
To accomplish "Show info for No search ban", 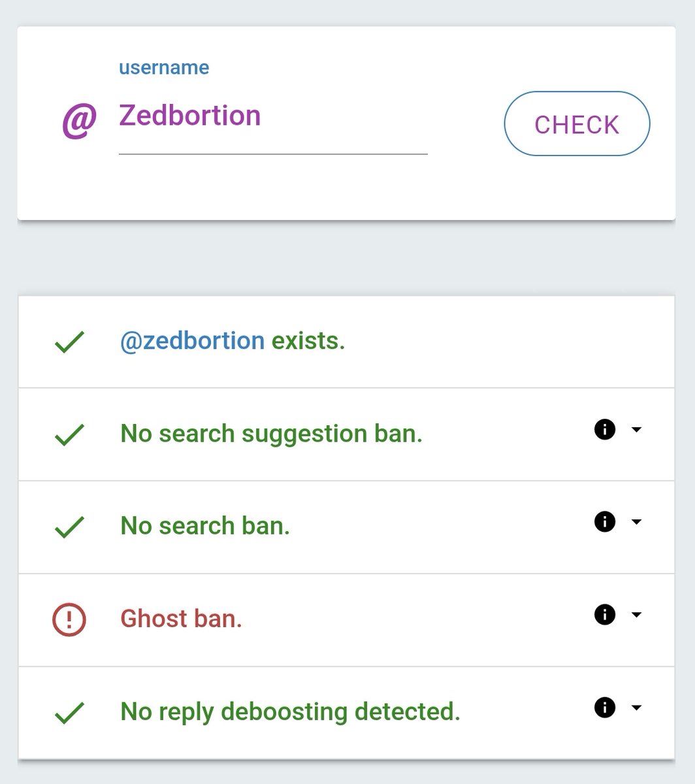I will (x=605, y=522).
